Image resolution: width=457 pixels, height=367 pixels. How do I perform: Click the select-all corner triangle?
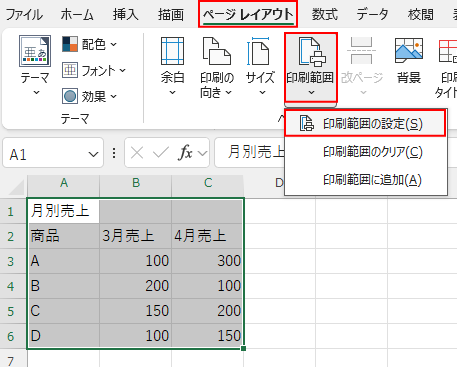pos(16,187)
